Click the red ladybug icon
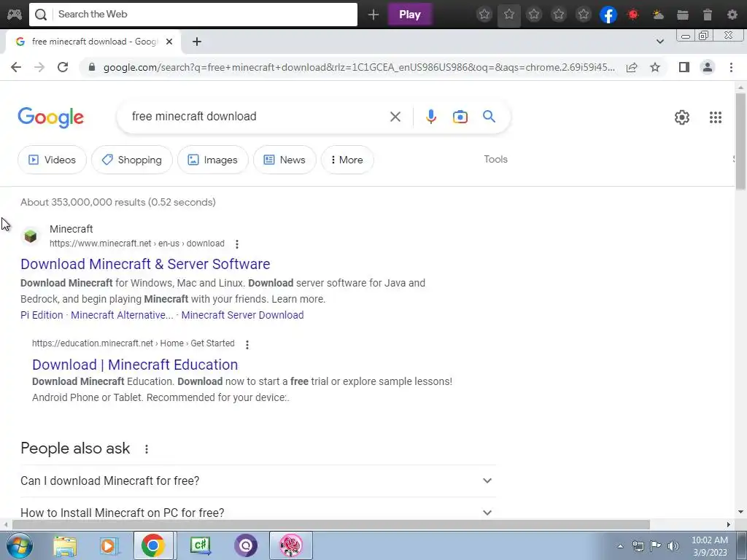Viewport: 747px width, 560px height. pyautogui.click(x=633, y=15)
